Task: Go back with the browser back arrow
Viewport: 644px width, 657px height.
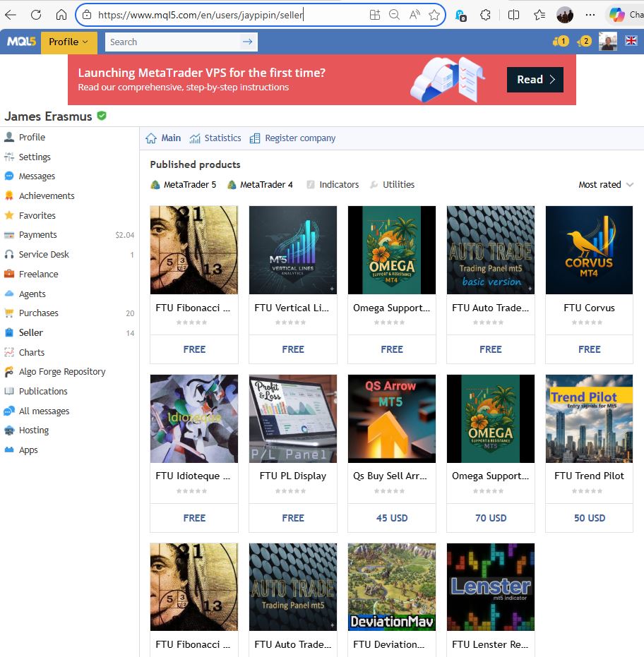Action: point(11,15)
